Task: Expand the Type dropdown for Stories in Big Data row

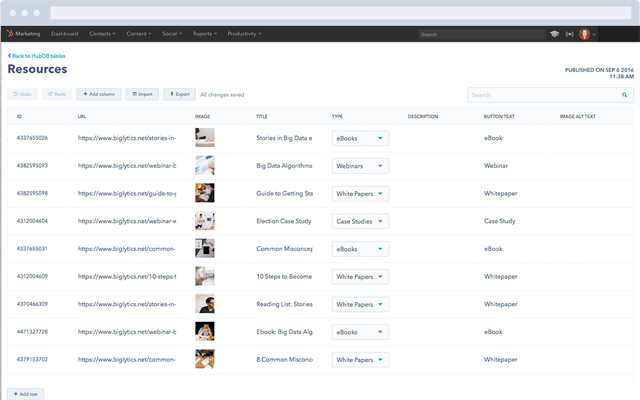Action: pos(360,138)
